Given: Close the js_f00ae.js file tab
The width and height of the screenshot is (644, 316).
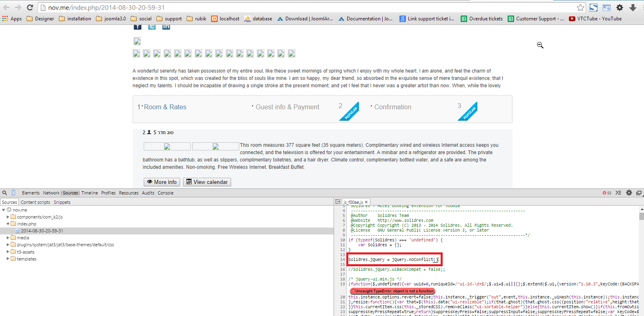Looking at the screenshot, I should 366,202.
